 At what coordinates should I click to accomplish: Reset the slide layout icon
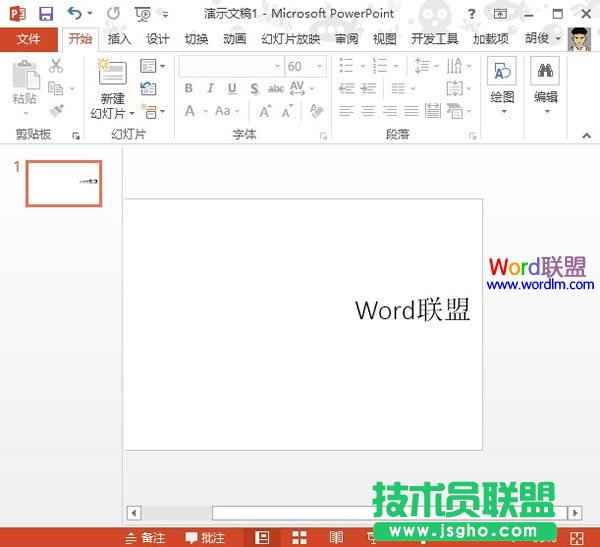pos(148,89)
